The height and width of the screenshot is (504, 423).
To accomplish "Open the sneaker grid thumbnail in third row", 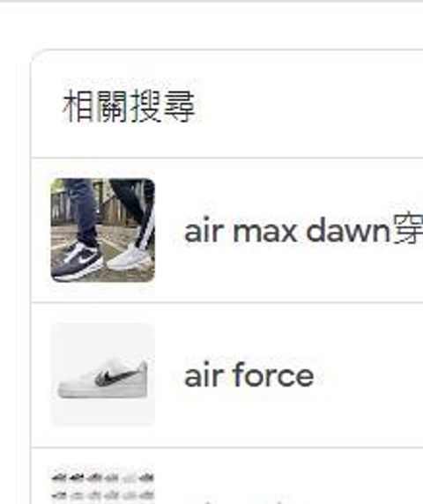I will click(x=103, y=485).
